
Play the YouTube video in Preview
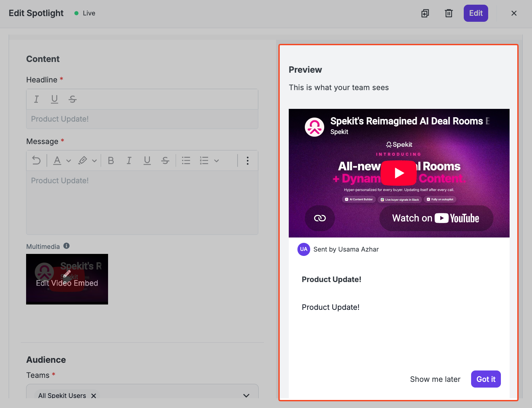pyautogui.click(x=399, y=173)
